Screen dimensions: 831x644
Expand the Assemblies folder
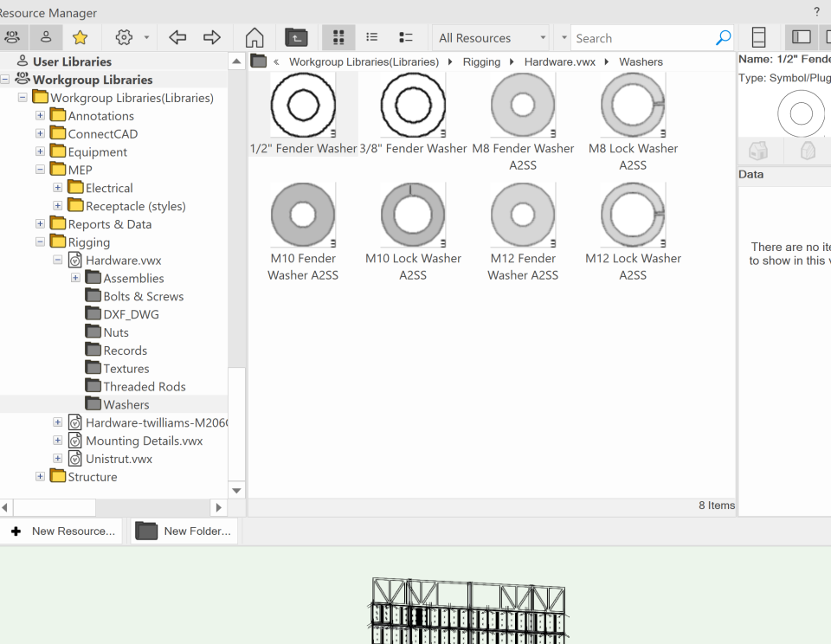tap(75, 278)
